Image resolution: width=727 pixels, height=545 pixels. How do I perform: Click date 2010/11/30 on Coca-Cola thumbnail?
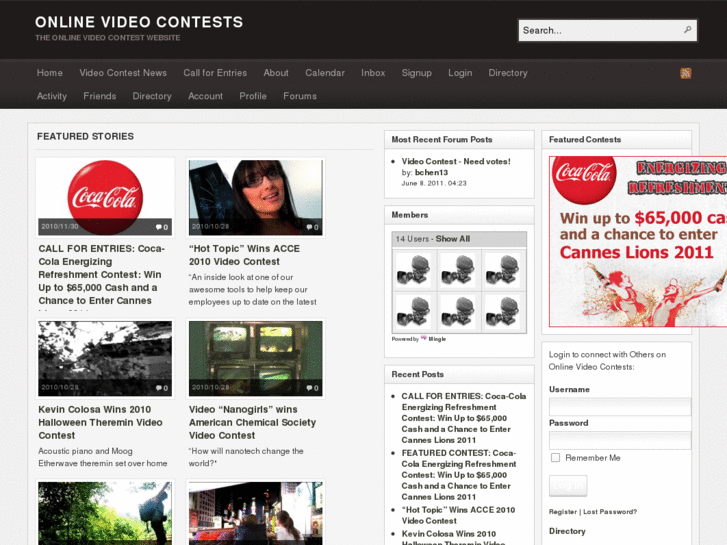click(60, 226)
